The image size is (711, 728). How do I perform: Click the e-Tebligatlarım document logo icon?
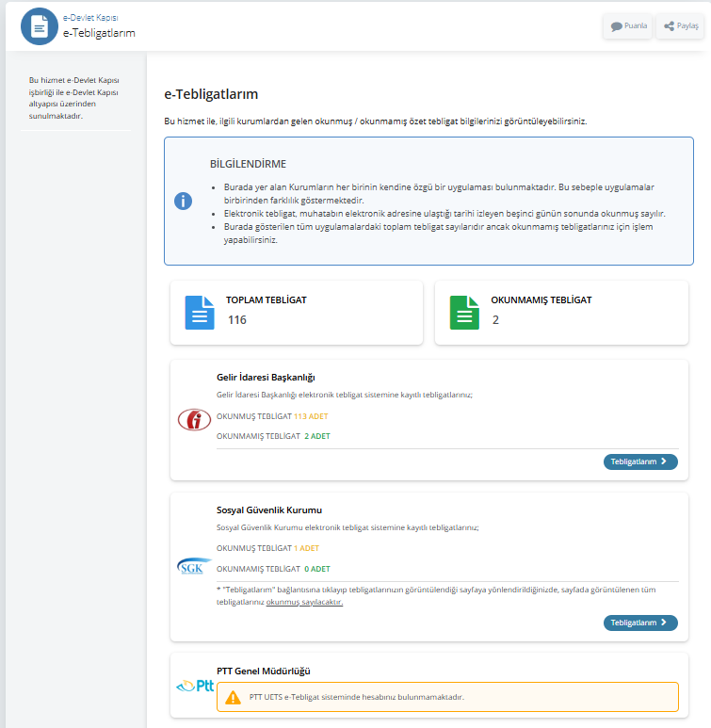[x=40, y=26]
